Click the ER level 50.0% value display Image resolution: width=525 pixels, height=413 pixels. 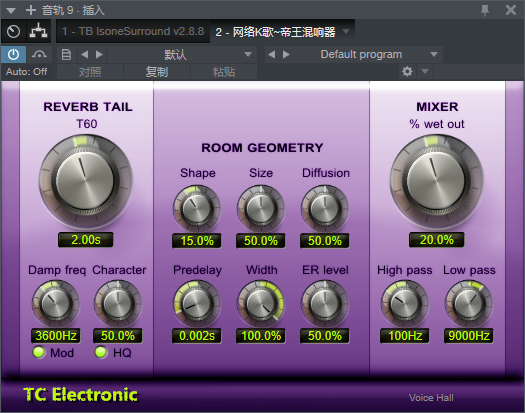[325, 336]
